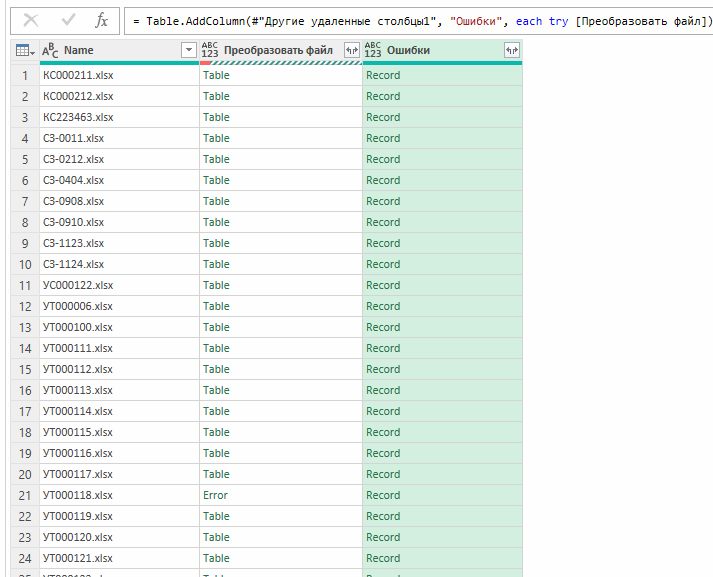Image resolution: width=713 pixels, height=577 pixels.
Task: Click the ABC type icon of Name column
Action: click(x=50, y=50)
